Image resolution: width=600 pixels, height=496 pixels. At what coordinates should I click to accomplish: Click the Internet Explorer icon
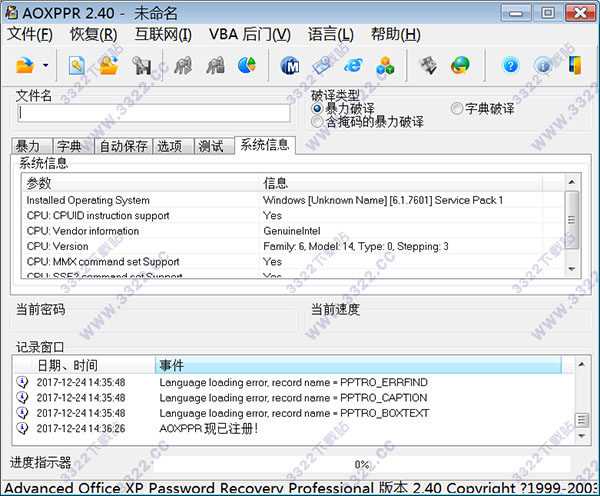click(353, 65)
